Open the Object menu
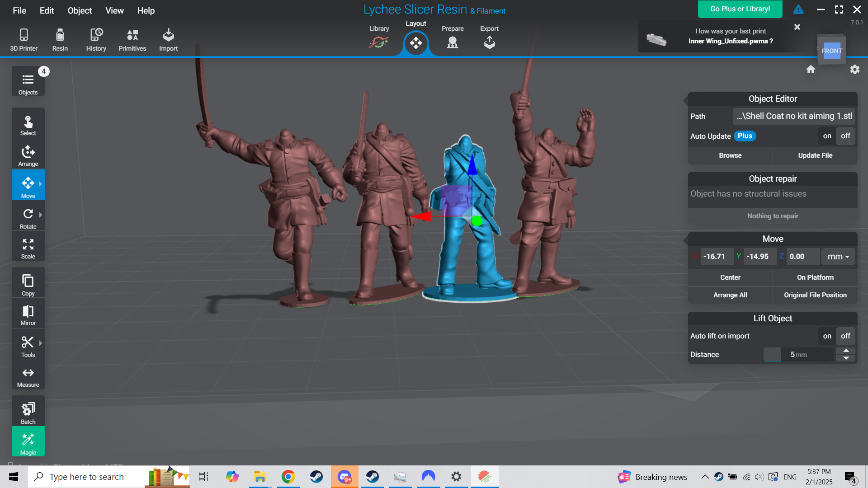 [79, 10]
